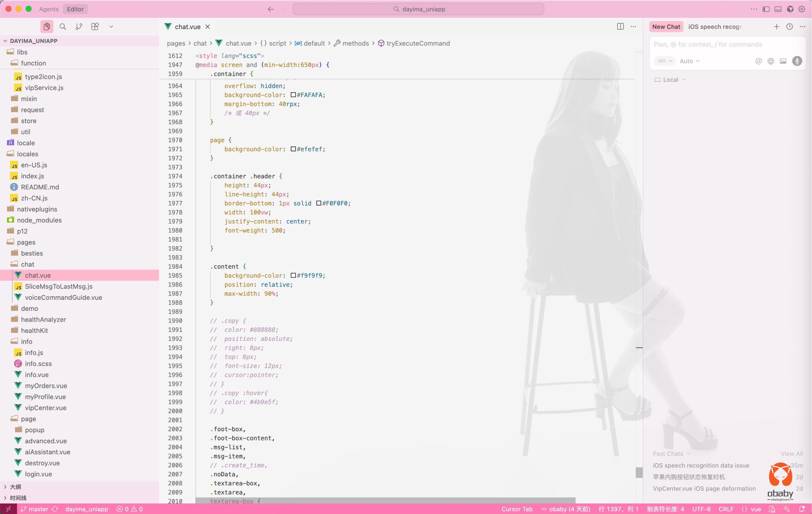Click the split editor right icon
The width and height of the screenshot is (812, 514).
point(620,27)
